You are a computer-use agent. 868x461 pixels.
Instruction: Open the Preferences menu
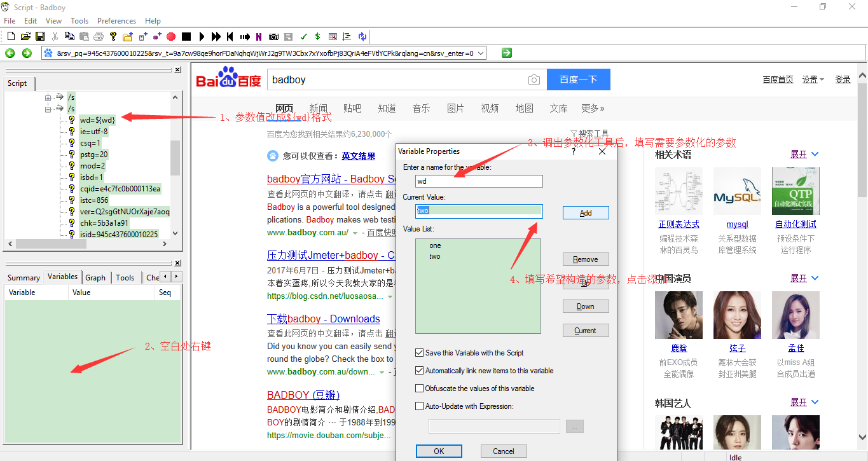coord(116,21)
